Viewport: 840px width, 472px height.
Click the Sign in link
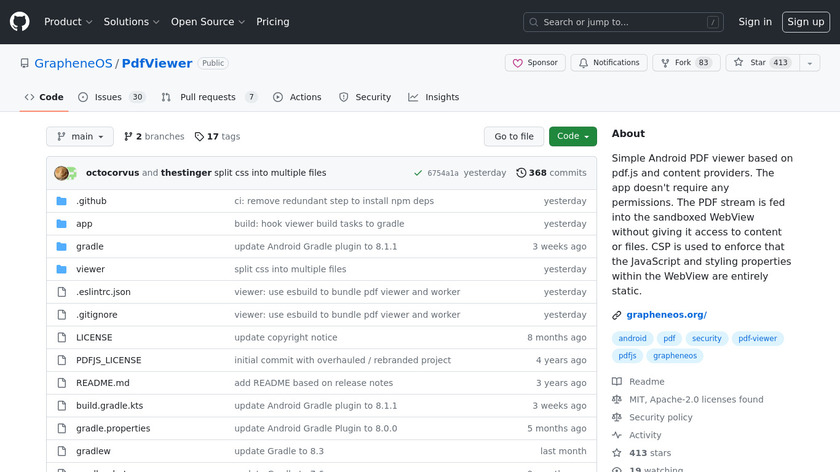[755, 22]
